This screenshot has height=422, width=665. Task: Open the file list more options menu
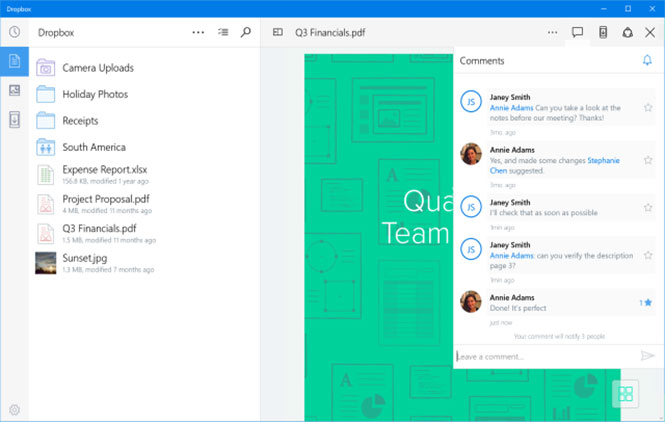click(199, 32)
